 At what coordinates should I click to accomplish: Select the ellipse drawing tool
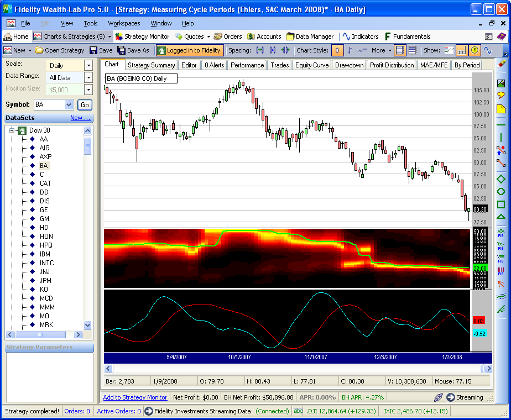[501, 192]
